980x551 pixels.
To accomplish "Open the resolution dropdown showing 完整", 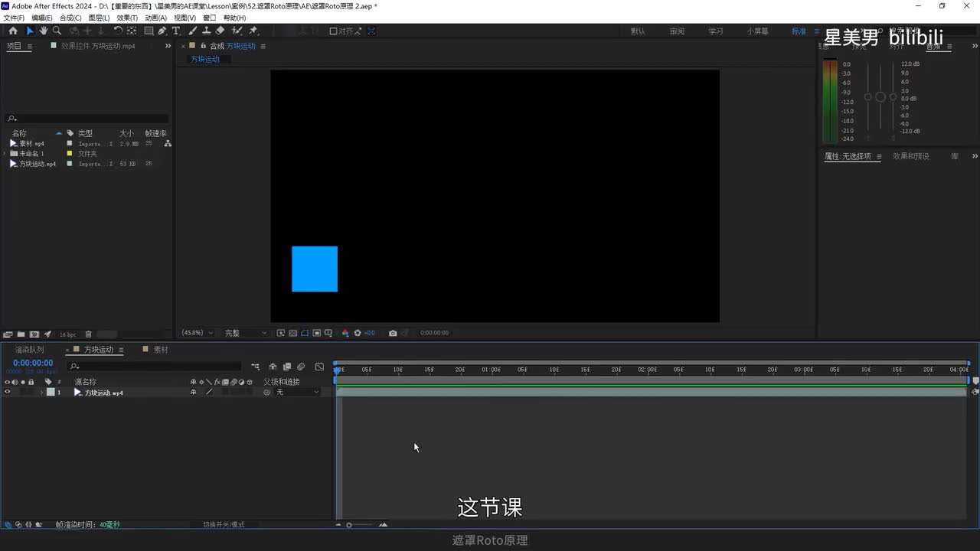I will 246,333.
